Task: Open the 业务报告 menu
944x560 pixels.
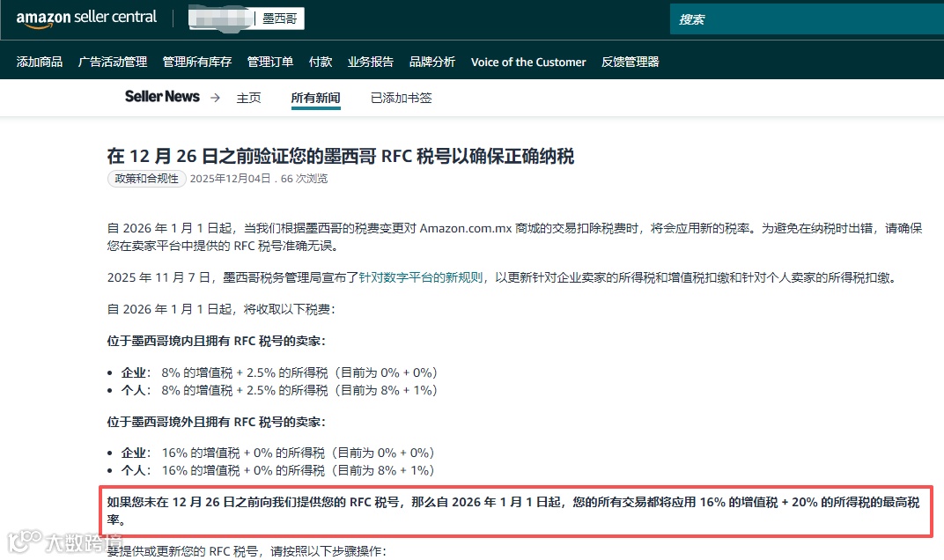Action: [370, 62]
